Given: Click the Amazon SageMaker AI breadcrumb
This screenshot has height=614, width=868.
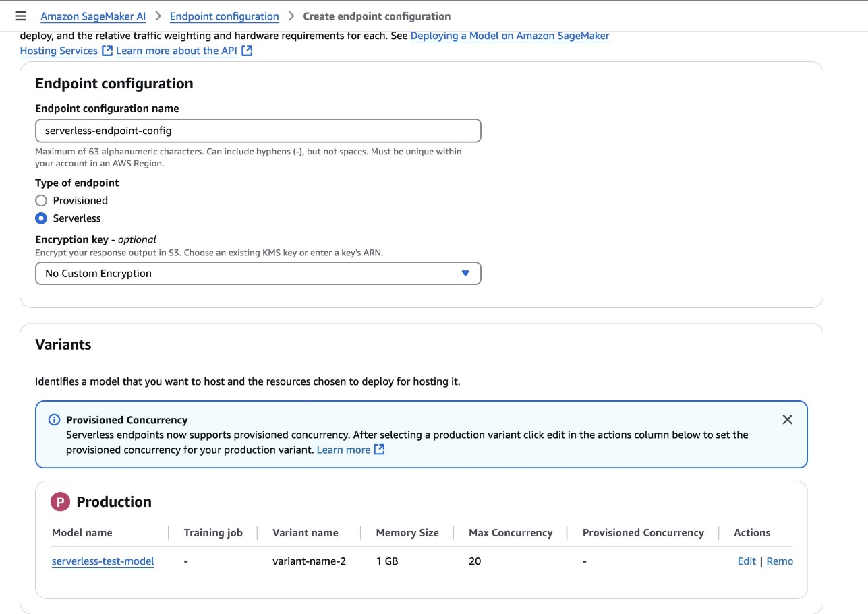Looking at the screenshot, I should point(93,16).
